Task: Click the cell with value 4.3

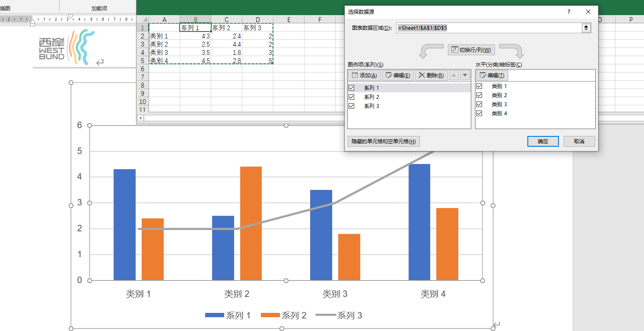Action: pos(195,36)
